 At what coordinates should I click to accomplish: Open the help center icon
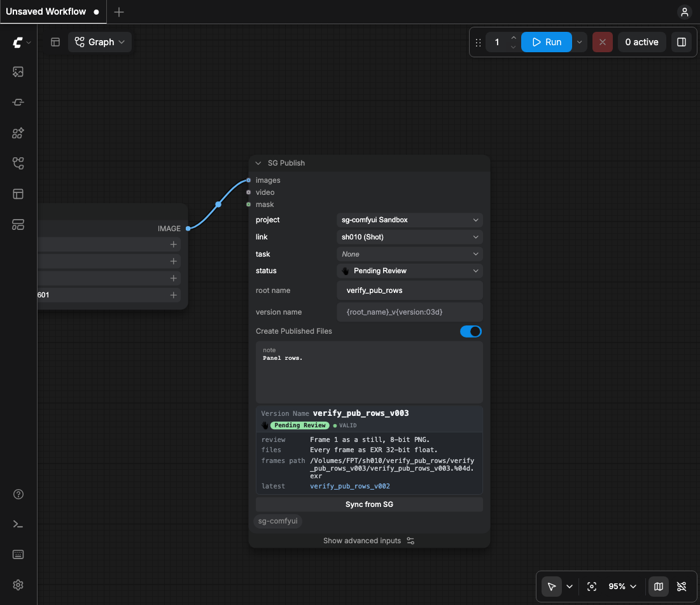pyautogui.click(x=18, y=494)
